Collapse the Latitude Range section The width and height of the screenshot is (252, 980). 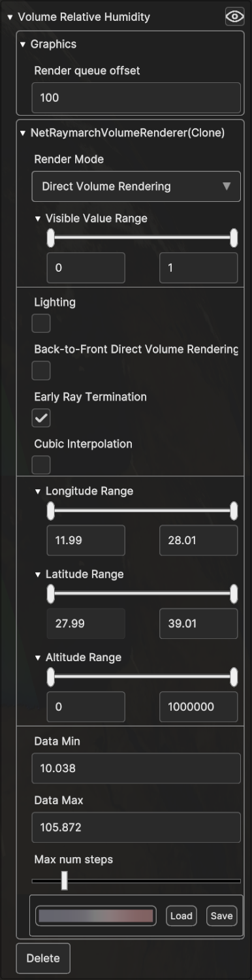(38, 575)
